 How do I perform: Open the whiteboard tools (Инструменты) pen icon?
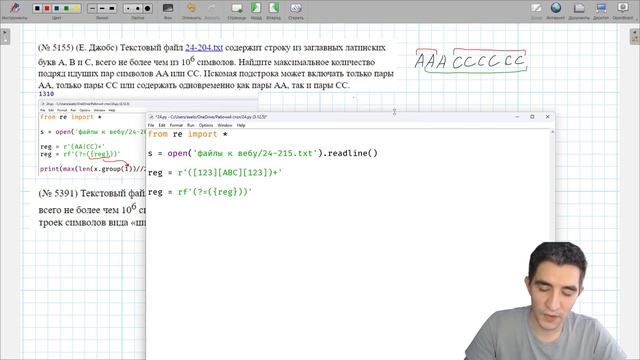pyautogui.click(x=15, y=8)
